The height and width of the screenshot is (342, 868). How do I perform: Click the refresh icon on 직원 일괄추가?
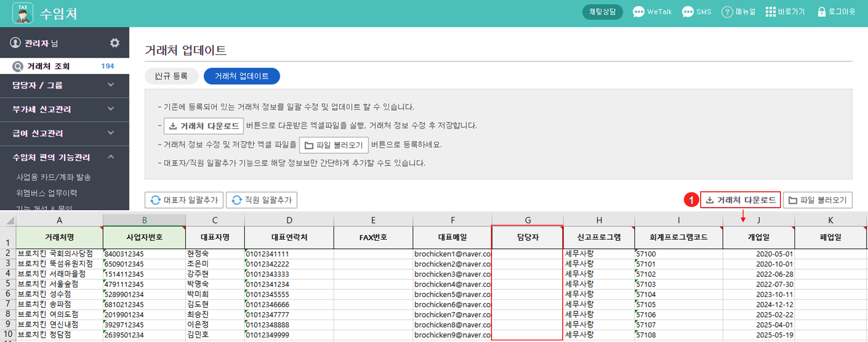237,200
